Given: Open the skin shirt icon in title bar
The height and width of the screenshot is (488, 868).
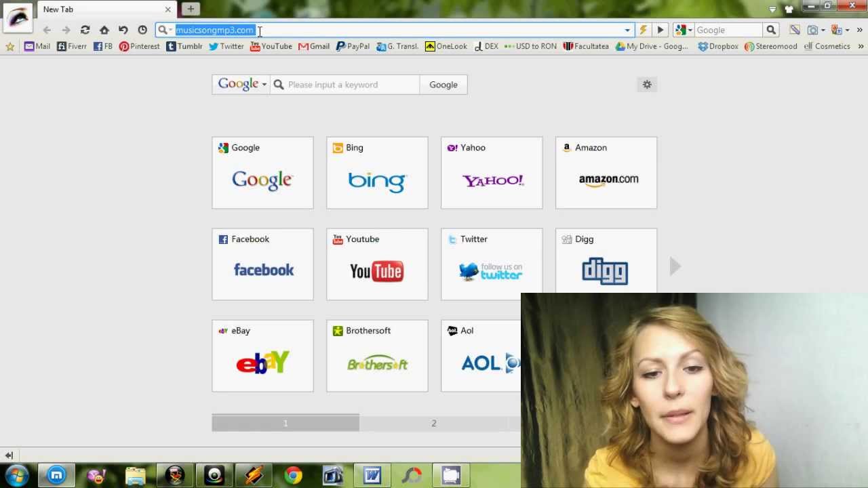Looking at the screenshot, I should (x=789, y=9).
